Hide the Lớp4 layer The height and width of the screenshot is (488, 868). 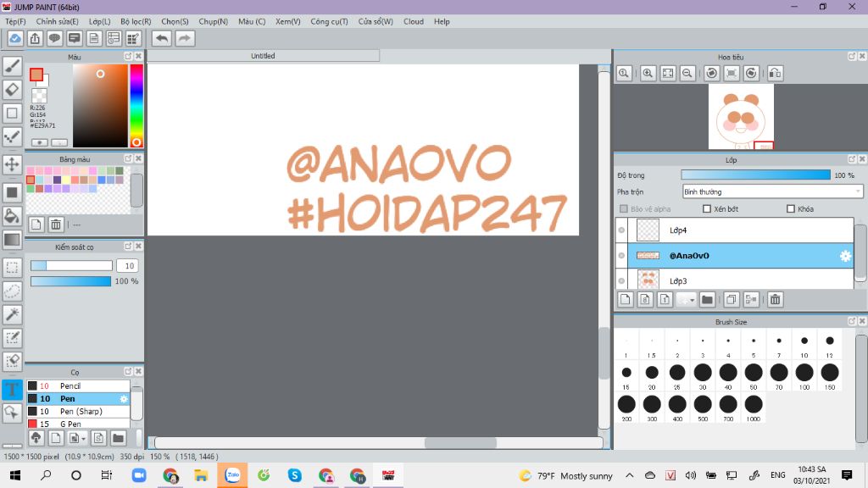621,230
